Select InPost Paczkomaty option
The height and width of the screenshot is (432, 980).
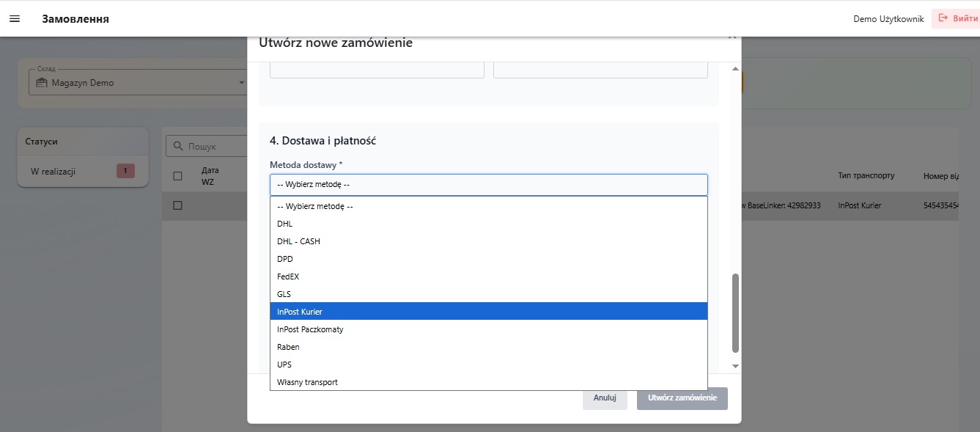pos(489,329)
